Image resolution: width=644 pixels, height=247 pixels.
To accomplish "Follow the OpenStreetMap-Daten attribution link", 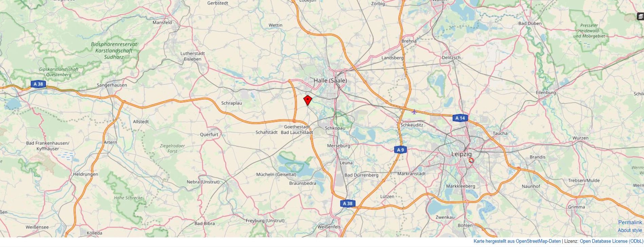I will (538, 241).
